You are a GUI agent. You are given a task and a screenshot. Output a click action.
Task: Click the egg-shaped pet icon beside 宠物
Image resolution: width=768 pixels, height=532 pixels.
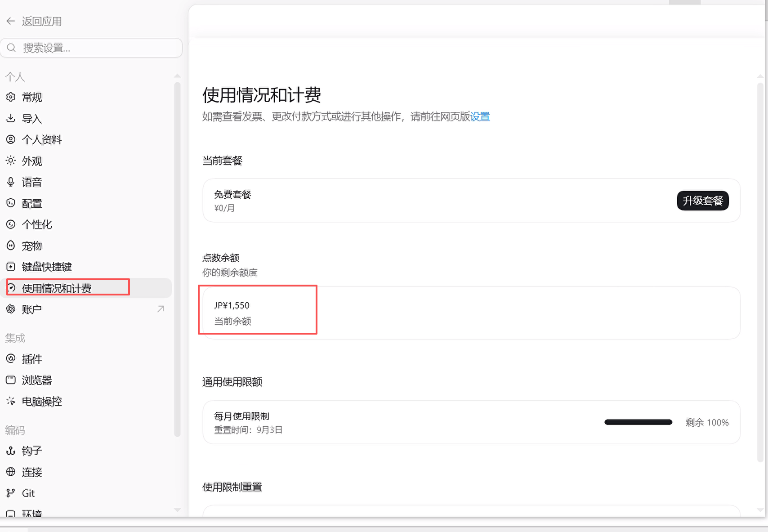11,246
